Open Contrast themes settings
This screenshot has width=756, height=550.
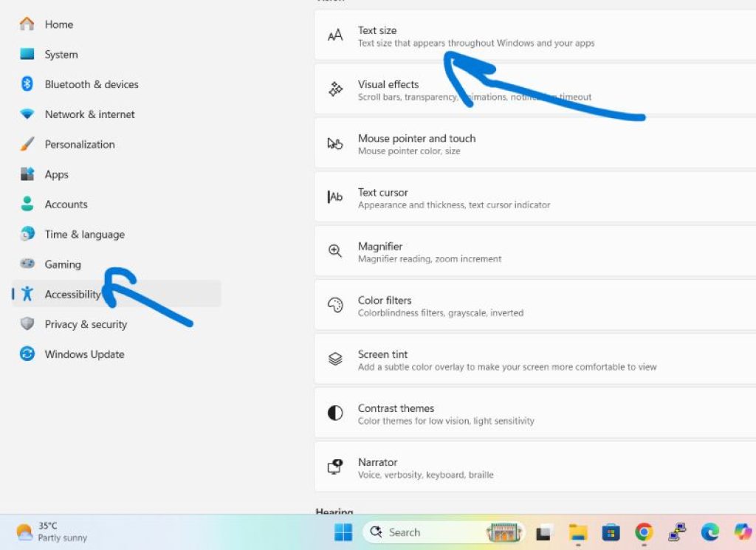coord(535,413)
